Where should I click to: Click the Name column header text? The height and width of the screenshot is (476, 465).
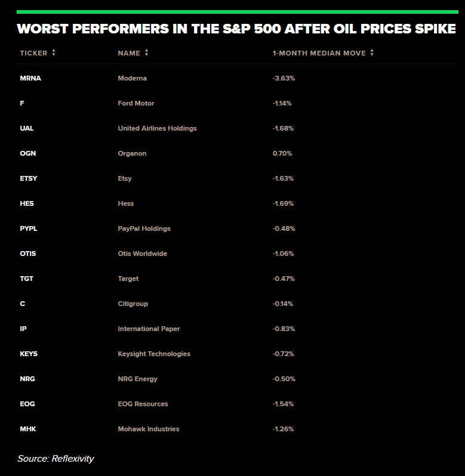click(x=129, y=53)
